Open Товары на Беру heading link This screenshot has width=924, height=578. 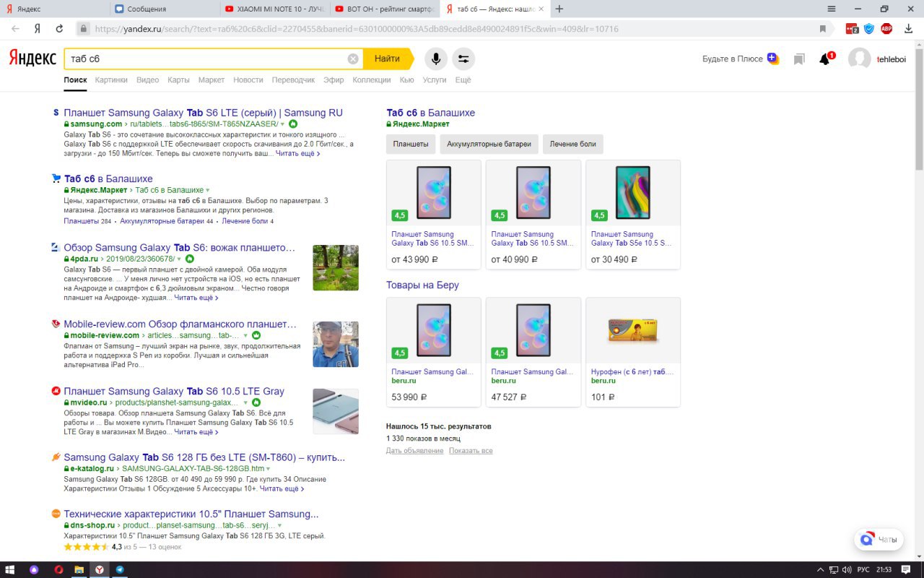[422, 285]
